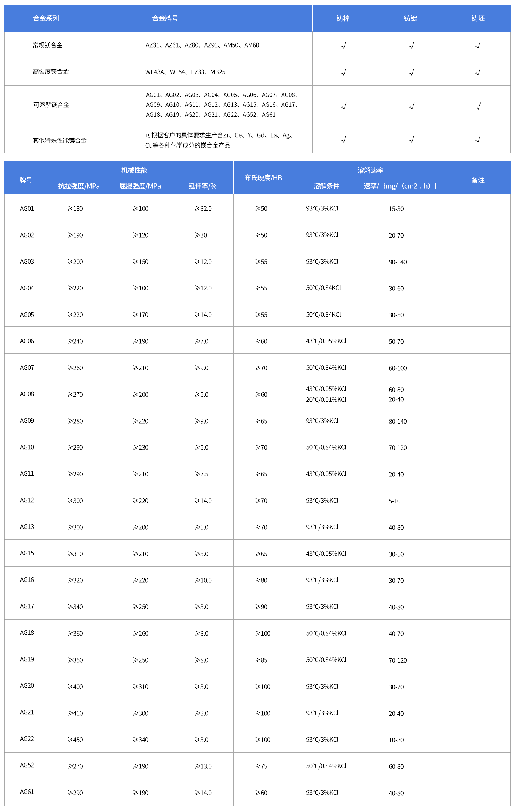Image resolution: width=516 pixels, height=812 pixels.
Task: Select the 合金系列 column header
Action: click(46, 18)
